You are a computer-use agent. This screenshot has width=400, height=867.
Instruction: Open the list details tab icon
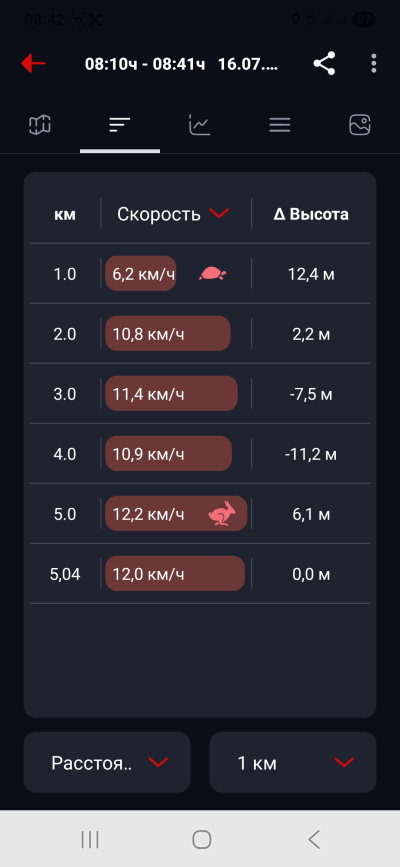click(x=280, y=126)
